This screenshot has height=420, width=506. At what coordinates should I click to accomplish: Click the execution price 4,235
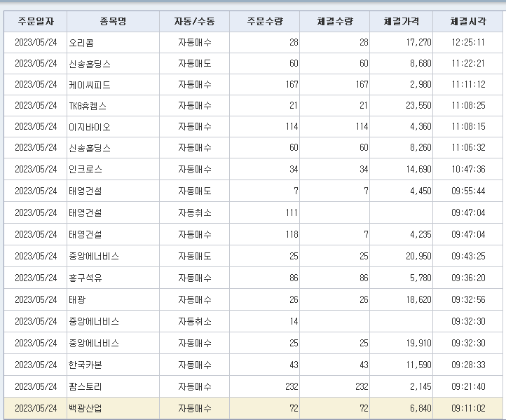420,234
